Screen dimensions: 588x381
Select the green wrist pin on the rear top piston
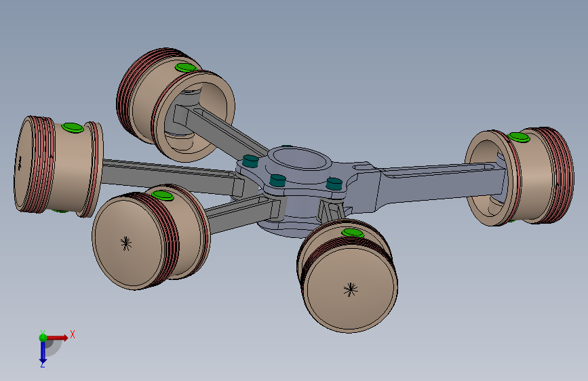coord(186,68)
